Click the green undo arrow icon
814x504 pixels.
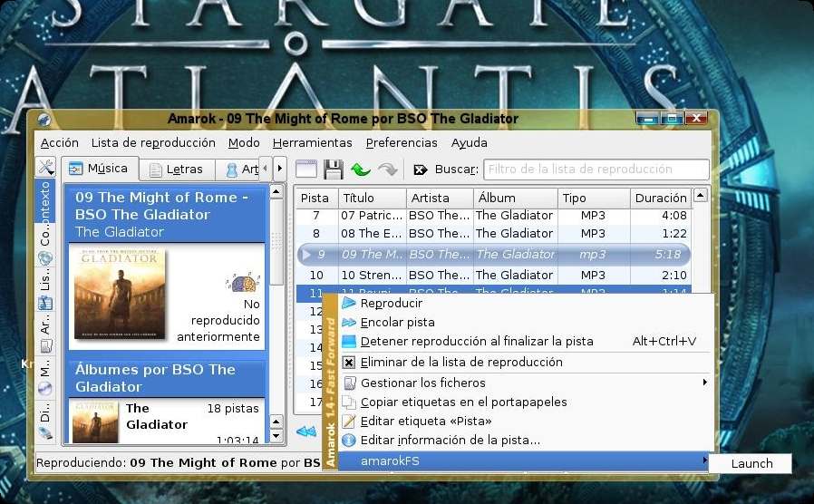pyautogui.click(x=360, y=170)
